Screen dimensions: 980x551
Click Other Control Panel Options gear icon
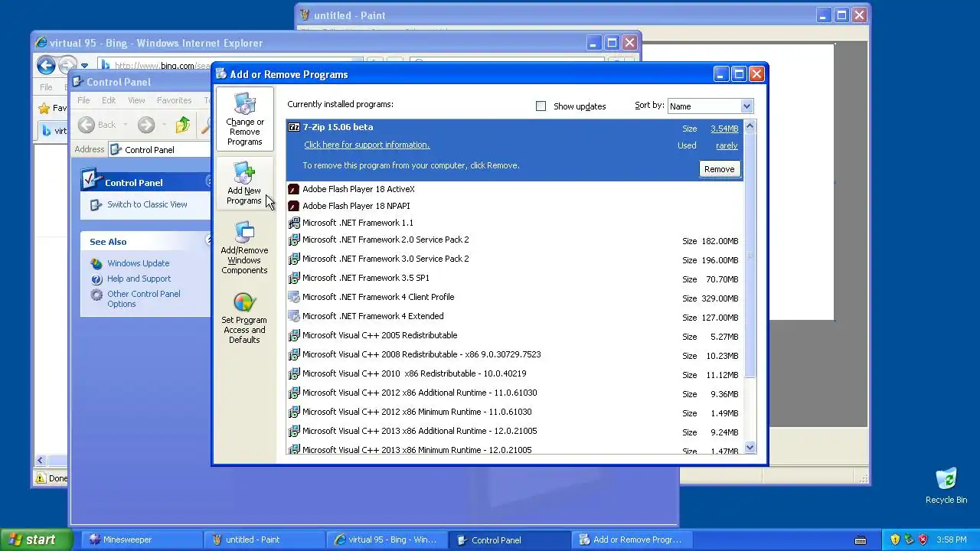[x=96, y=295]
